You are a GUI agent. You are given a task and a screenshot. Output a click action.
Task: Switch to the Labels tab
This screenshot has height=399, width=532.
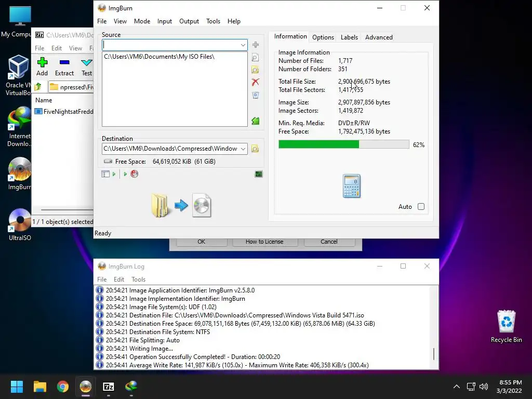[349, 37]
